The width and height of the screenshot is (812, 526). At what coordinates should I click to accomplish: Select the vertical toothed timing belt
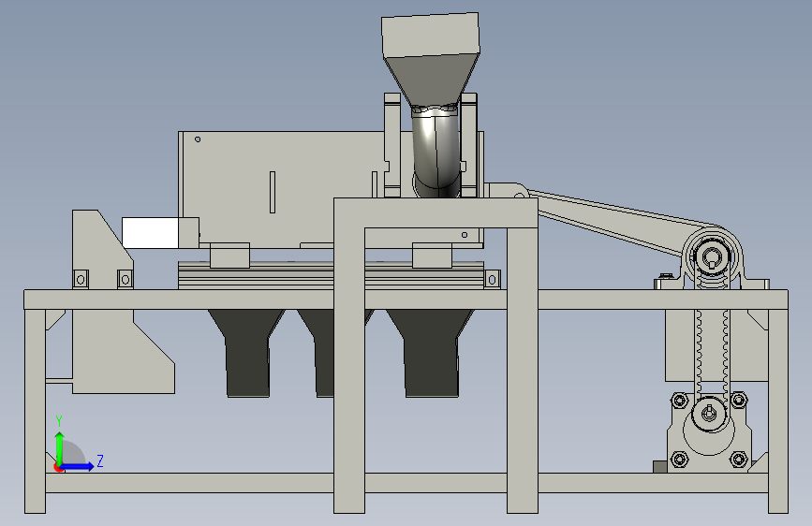(x=713, y=342)
